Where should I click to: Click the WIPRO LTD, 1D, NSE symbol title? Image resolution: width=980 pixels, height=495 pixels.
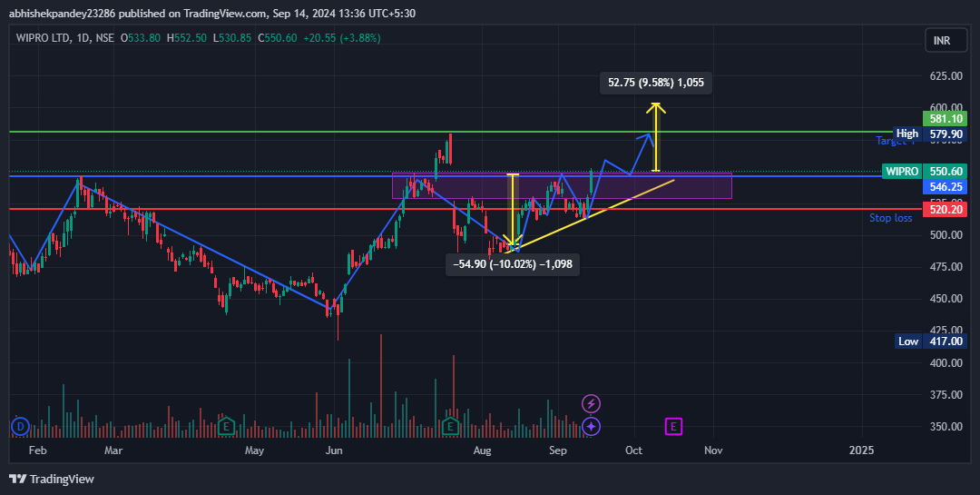coord(65,38)
